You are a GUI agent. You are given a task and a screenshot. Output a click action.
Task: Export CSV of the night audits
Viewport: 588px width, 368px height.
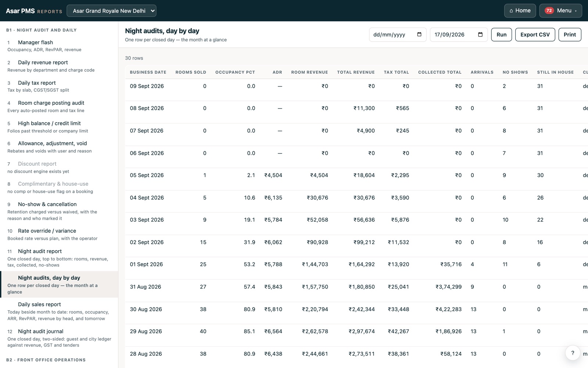pos(535,35)
